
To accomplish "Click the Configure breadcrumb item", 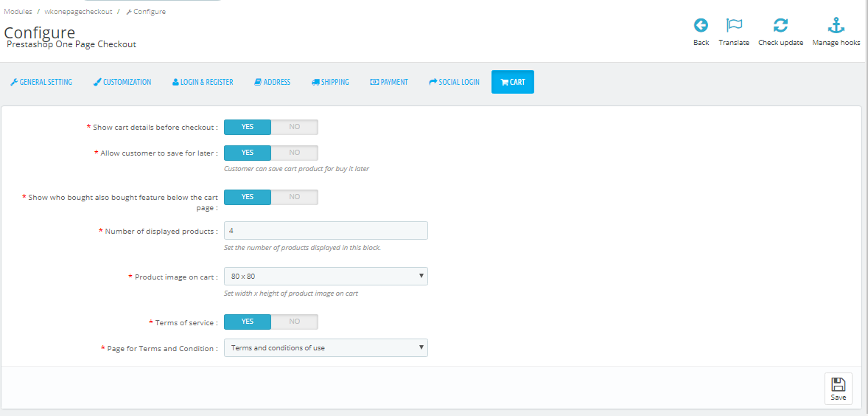I will pos(146,11).
